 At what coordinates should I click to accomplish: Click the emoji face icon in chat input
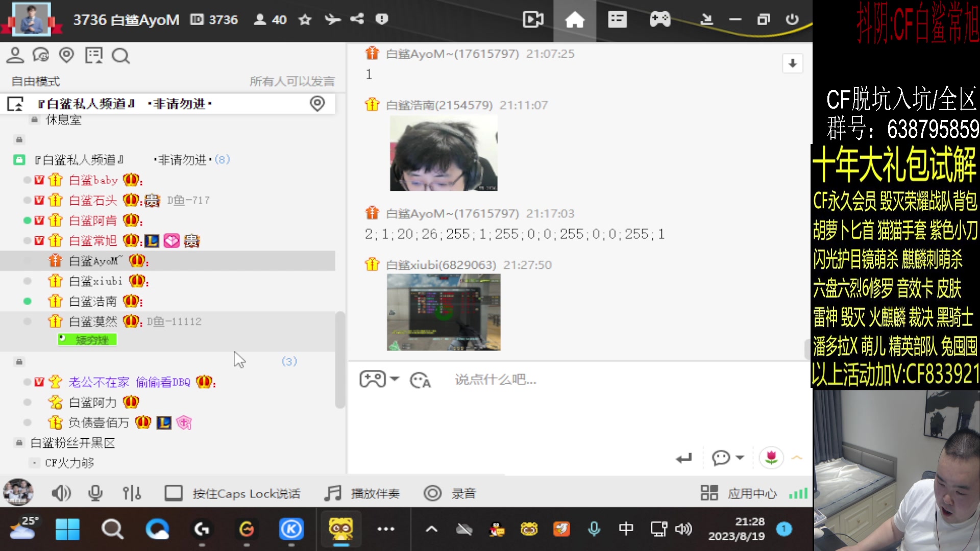click(x=420, y=380)
